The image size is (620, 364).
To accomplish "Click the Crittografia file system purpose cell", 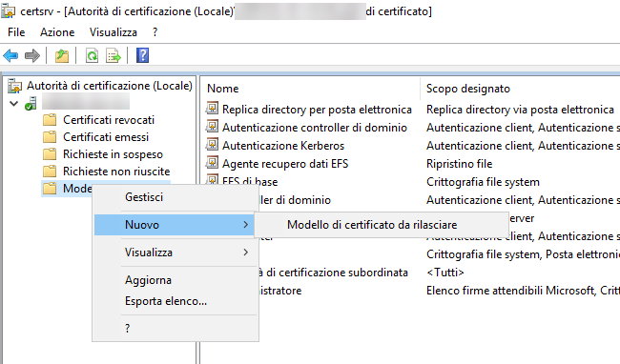I will point(483,182).
